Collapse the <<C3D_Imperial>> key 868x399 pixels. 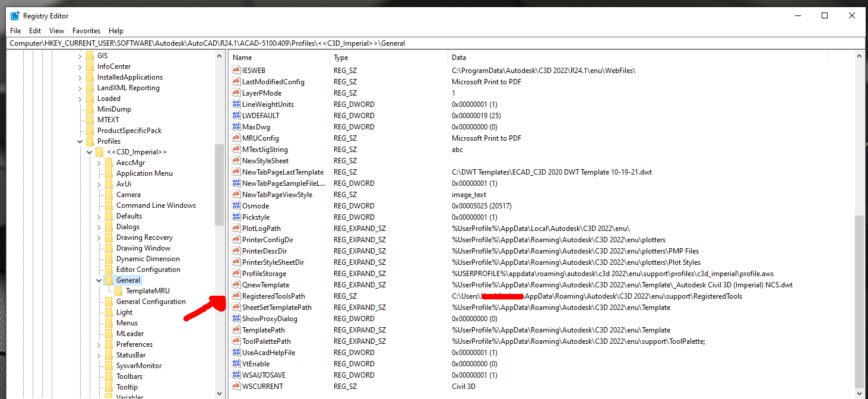(89, 151)
